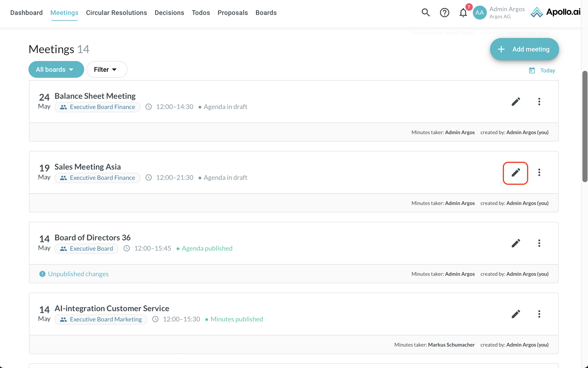The image size is (588, 368).
Task: Click the search magnifier icon
Action: tap(425, 12)
